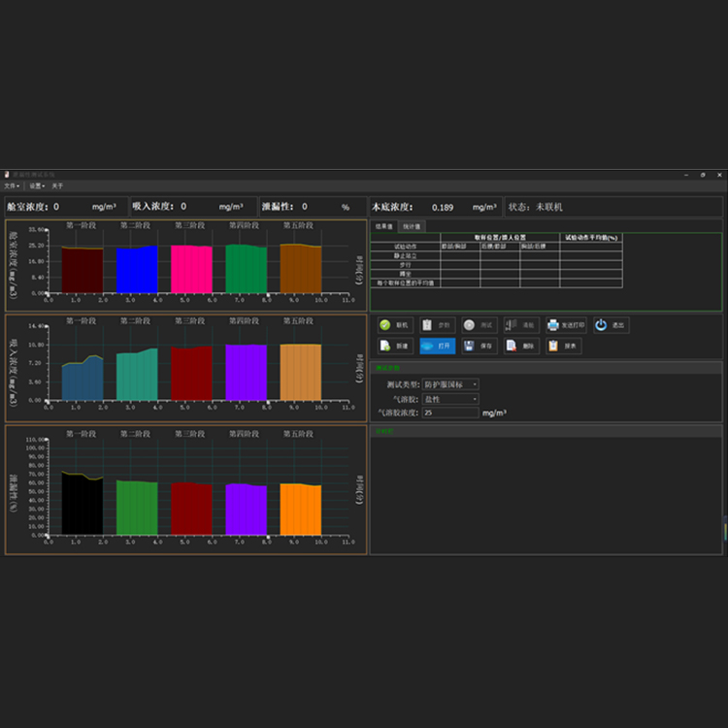
Task: Click the 试验动作平均值(%) column header
Action: click(591, 238)
